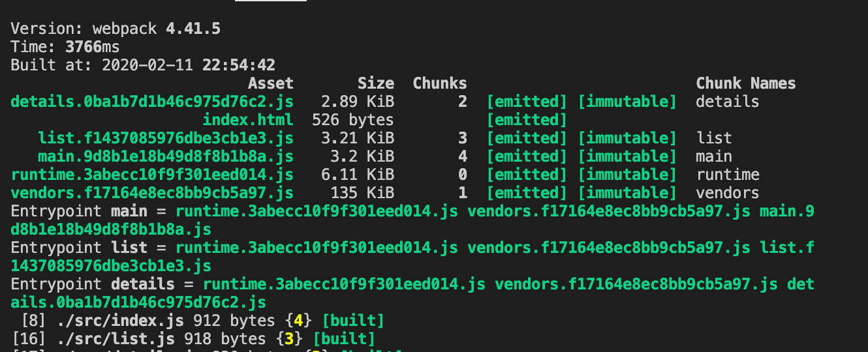Click the [immutable] tag in the vendors row
The width and height of the screenshot is (868, 352).
[x=627, y=193]
